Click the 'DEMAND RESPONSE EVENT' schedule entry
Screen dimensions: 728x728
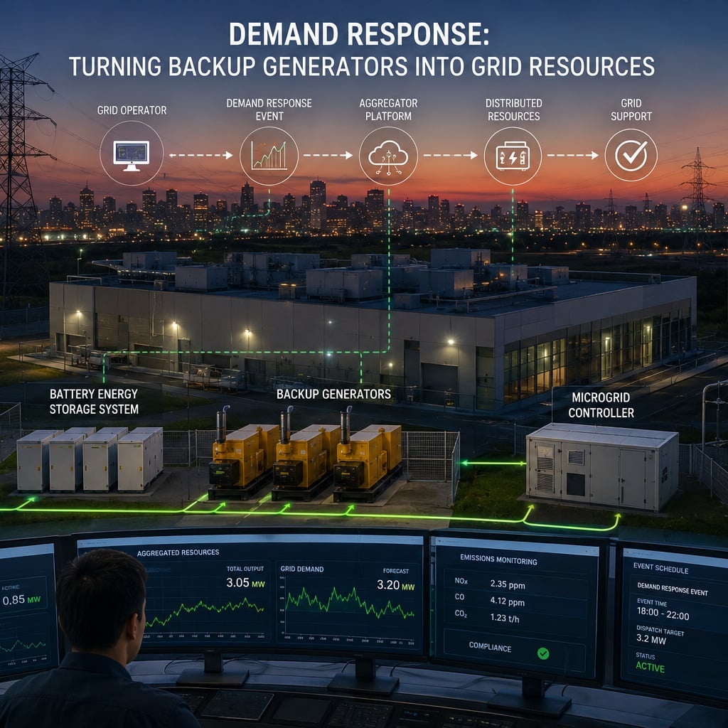pos(673,589)
